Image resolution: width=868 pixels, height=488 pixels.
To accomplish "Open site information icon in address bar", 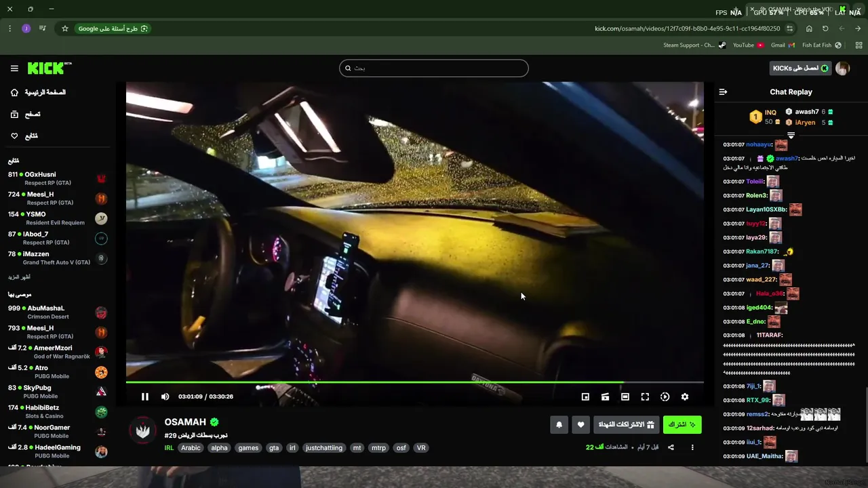I will 790,28.
